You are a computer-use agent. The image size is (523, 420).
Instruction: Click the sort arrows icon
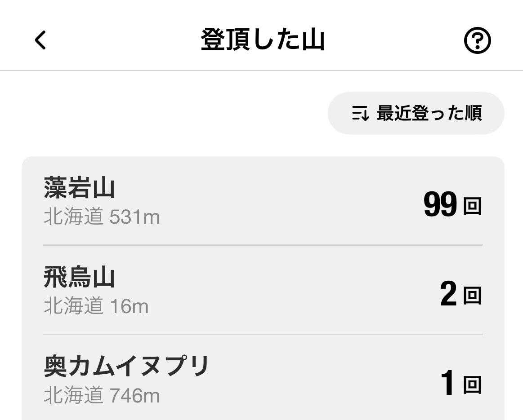(360, 113)
